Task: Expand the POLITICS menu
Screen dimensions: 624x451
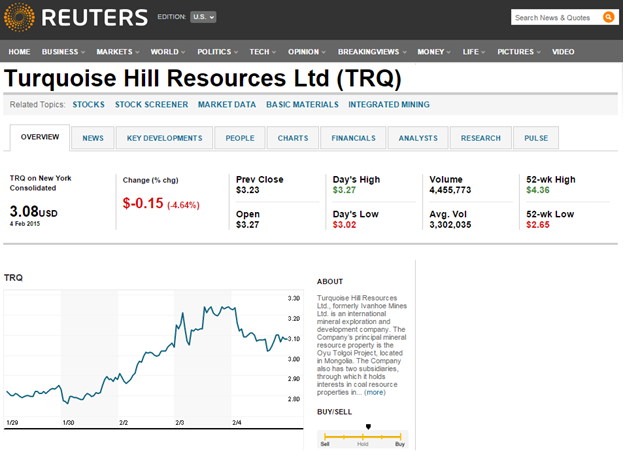Action: [x=217, y=52]
